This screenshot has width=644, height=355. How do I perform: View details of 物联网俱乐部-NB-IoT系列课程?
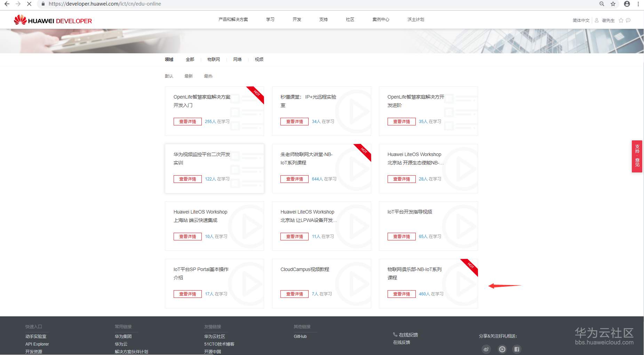pos(401,294)
